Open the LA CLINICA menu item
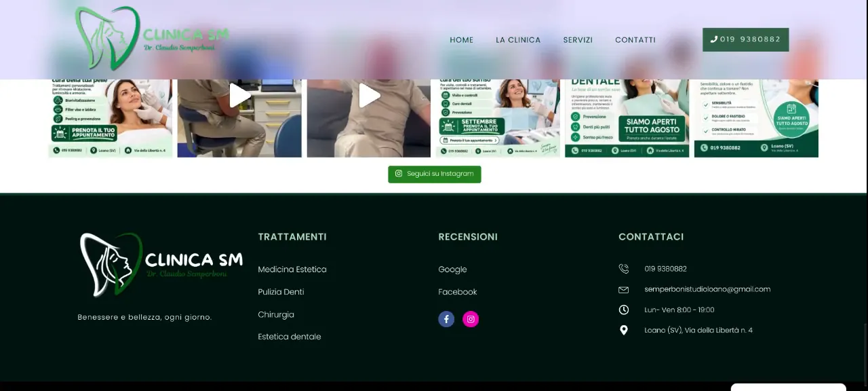868x391 pixels. [518, 40]
